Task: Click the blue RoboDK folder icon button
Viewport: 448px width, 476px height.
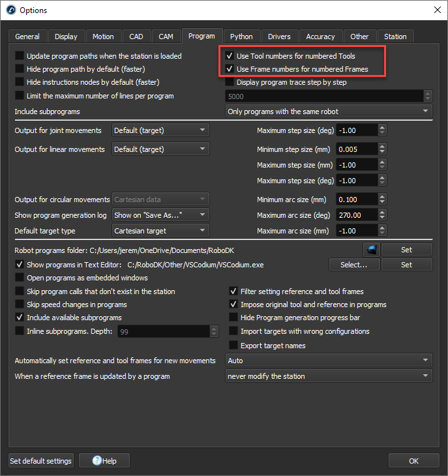Action: pos(371,250)
